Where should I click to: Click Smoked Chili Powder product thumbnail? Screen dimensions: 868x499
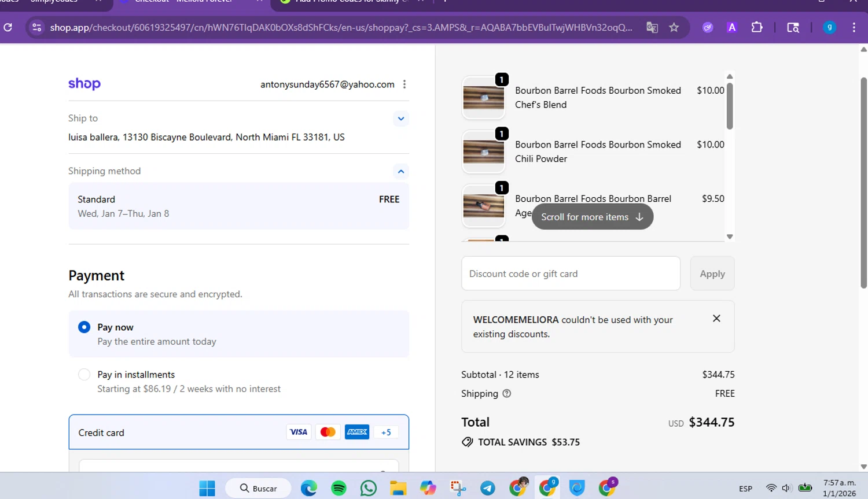pyautogui.click(x=484, y=152)
